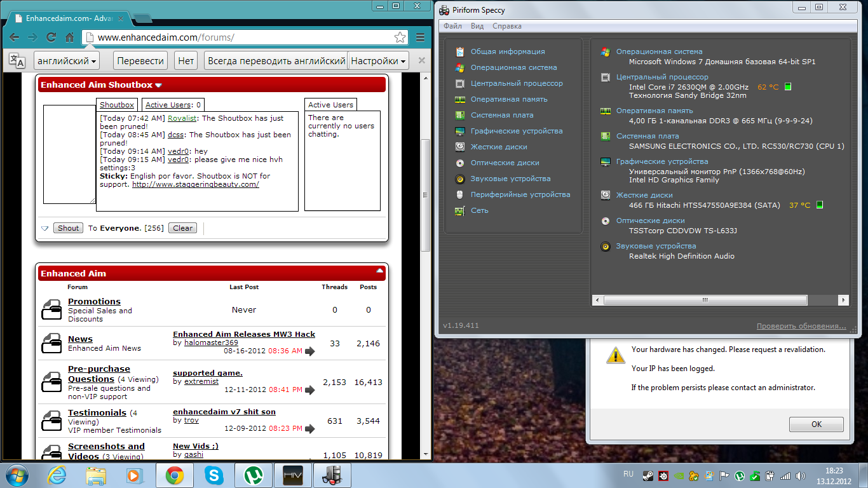The width and height of the screenshot is (868, 488).
Task: Select Операционная система in Speccy sidebar
Action: (x=513, y=67)
